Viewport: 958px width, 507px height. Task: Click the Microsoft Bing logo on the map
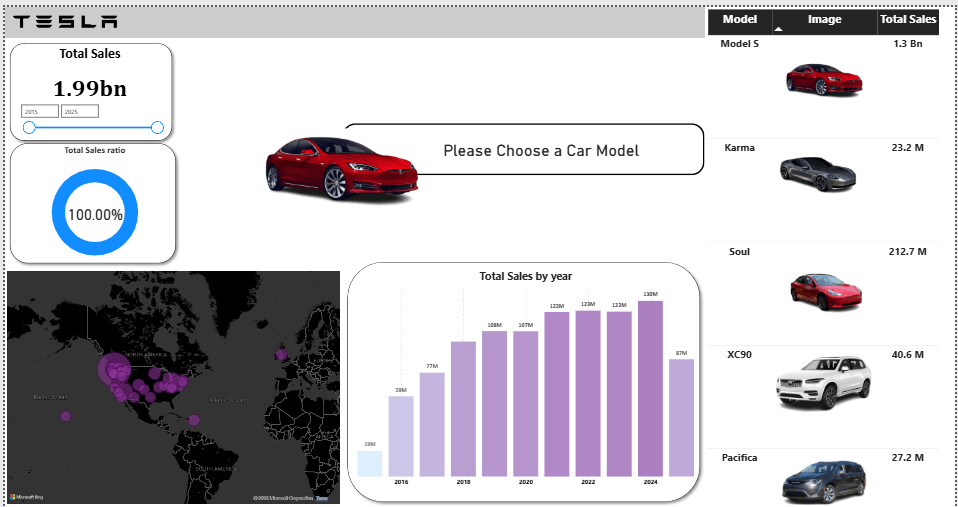(26, 497)
